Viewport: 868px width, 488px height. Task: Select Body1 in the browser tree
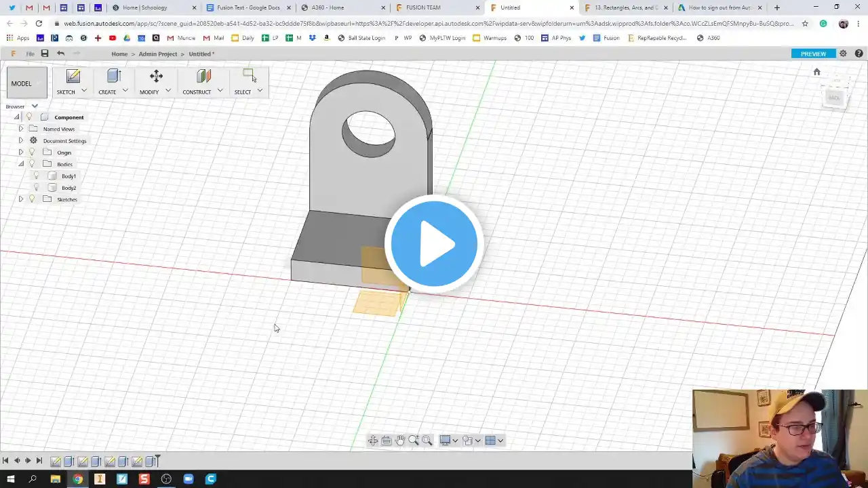[x=68, y=176]
